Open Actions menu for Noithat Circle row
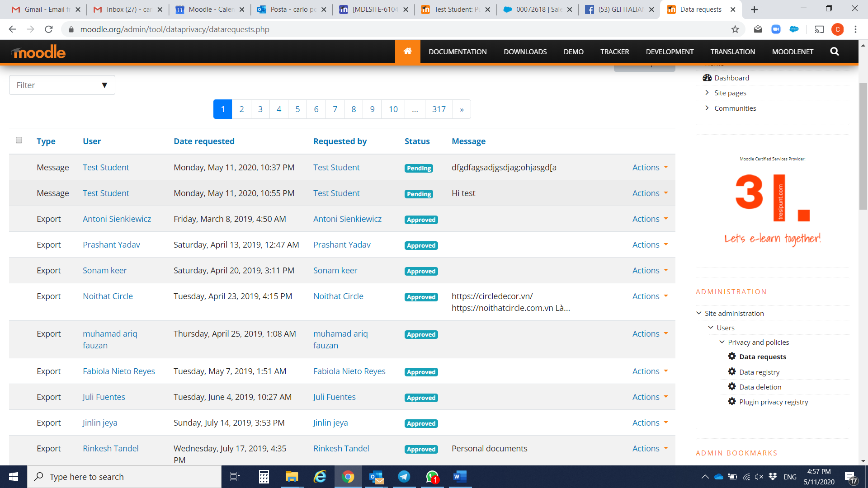This screenshot has height=488, width=868. 650,296
